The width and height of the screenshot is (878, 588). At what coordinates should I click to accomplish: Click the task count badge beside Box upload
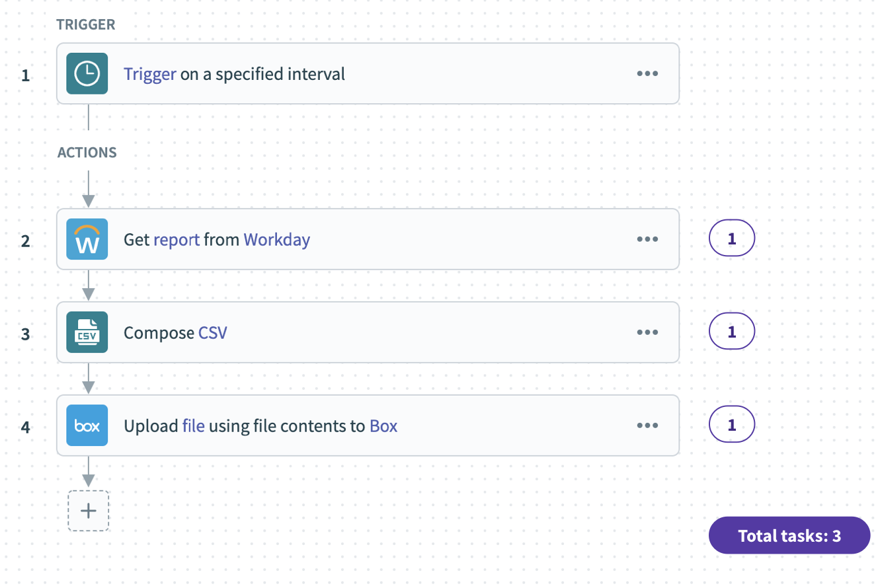point(732,425)
